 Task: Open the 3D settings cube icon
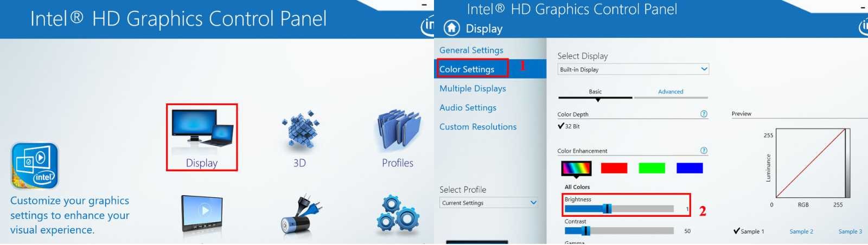tap(299, 133)
